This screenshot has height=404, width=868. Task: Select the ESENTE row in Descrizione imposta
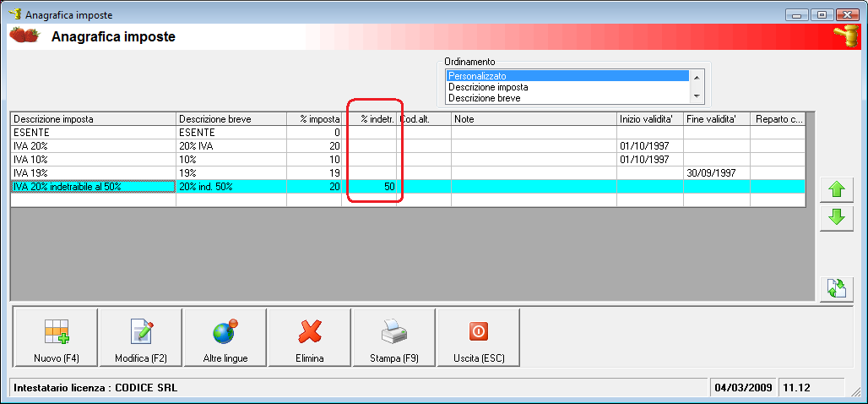click(94, 133)
